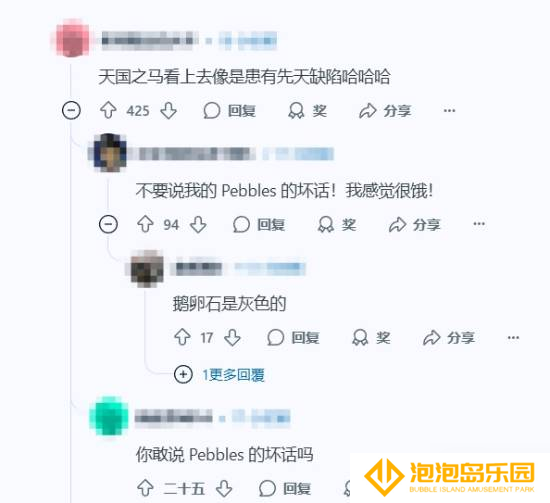Share the 17-vote comment
The image size is (550, 503).
pos(449,337)
